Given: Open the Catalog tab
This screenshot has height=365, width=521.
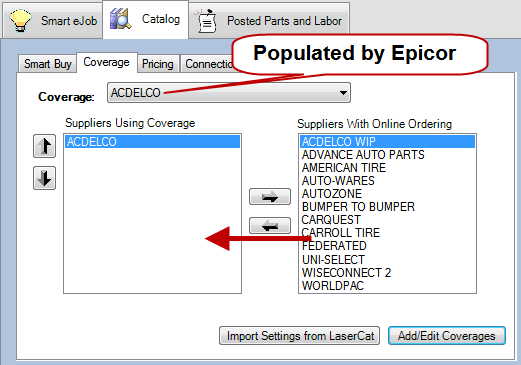Looking at the screenshot, I should (146, 19).
